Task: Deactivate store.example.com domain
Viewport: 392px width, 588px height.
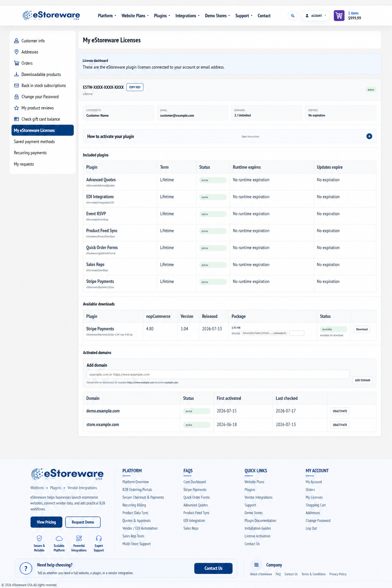Action: 340,425
